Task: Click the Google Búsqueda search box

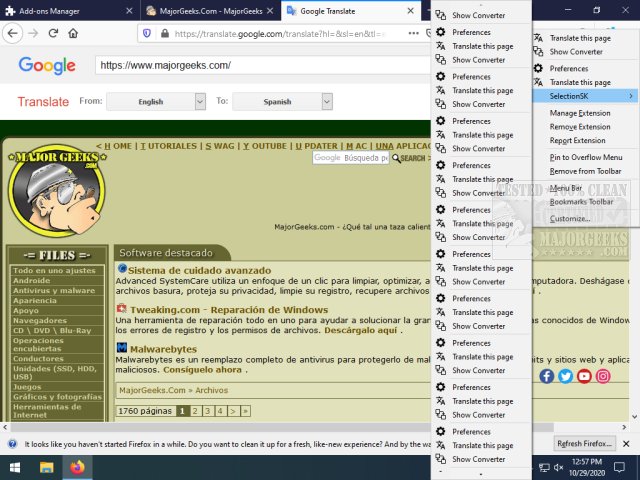Action: [x=351, y=158]
